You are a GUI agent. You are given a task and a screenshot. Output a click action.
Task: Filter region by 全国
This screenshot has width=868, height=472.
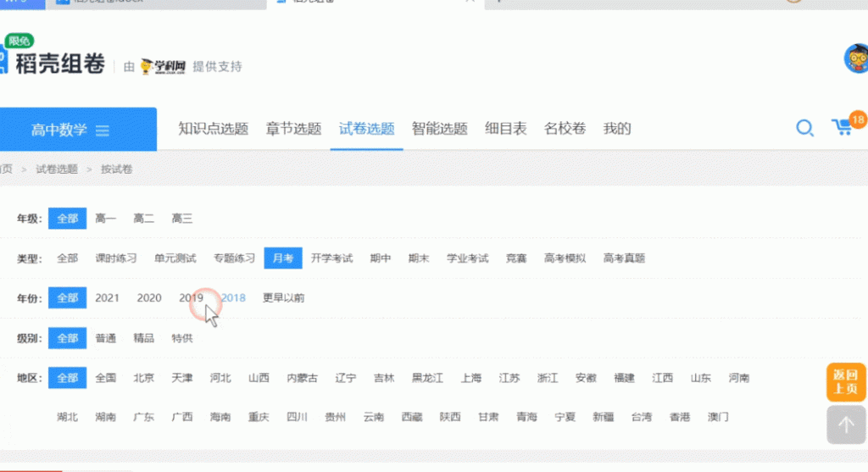[105, 378]
